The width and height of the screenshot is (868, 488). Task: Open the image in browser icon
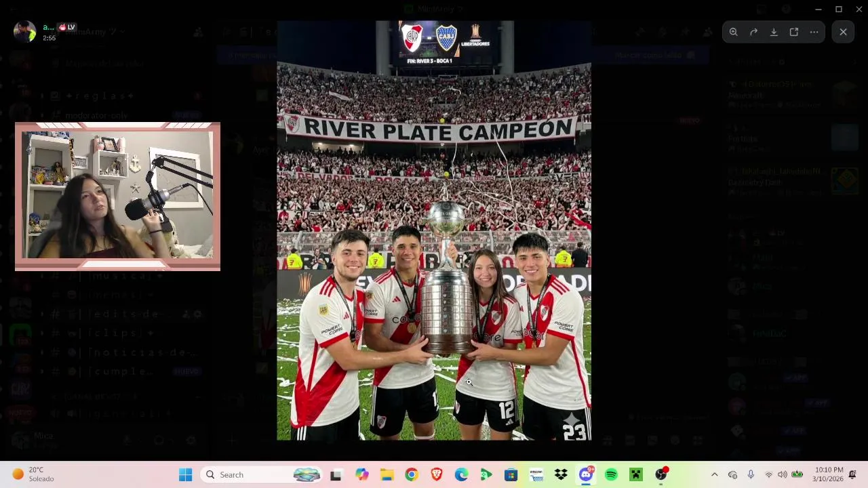[x=794, y=32]
